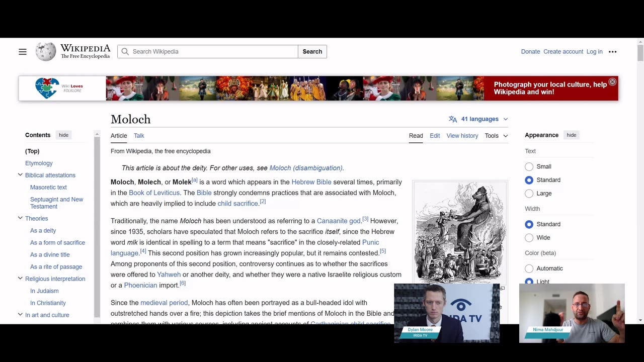Click the language translate icon

click(x=453, y=119)
